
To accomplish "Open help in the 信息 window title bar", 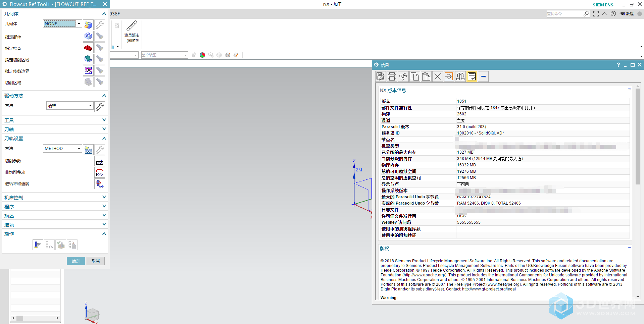I will click(x=618, y=65).
